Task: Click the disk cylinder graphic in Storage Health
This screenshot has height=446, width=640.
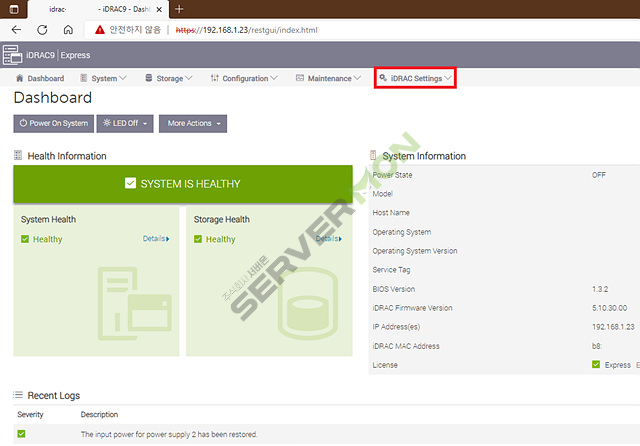Action: (x=308, y=303)
